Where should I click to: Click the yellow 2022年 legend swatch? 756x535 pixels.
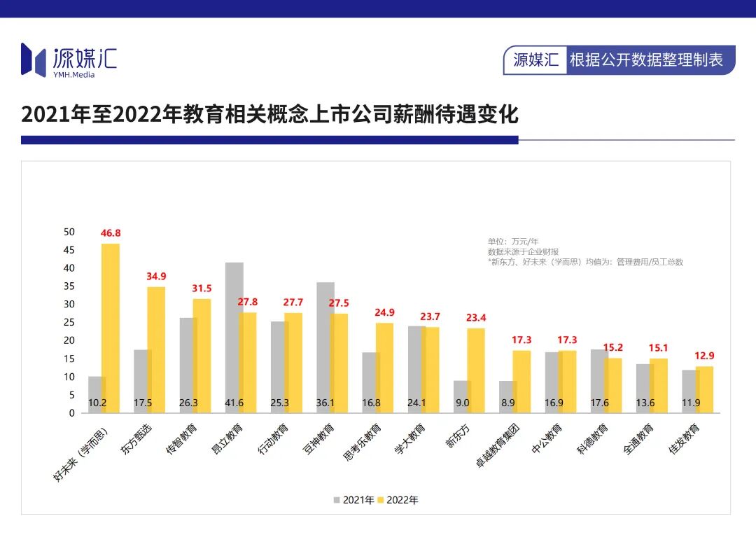coord(381,500)
